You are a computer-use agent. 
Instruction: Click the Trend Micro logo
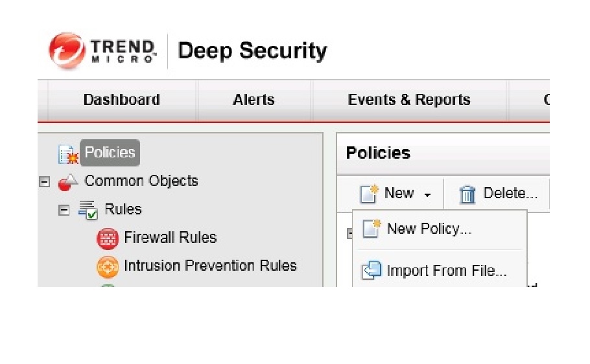102,51
